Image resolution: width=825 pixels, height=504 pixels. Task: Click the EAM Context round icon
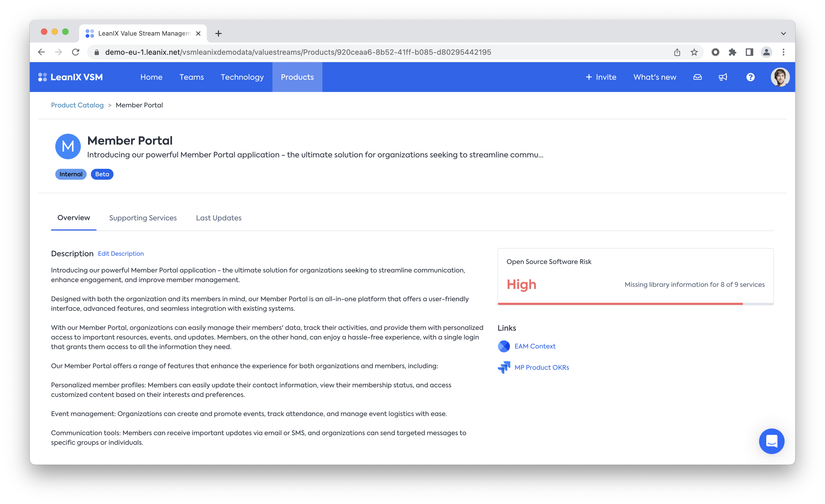click(x=504, y=346)
